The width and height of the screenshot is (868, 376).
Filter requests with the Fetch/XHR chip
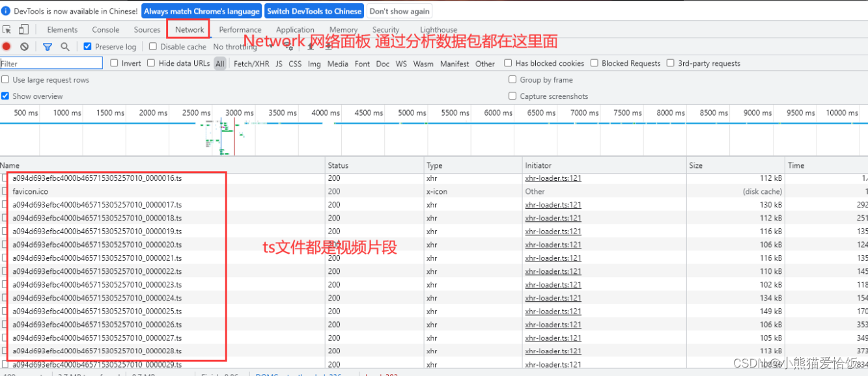click(251, 63)
